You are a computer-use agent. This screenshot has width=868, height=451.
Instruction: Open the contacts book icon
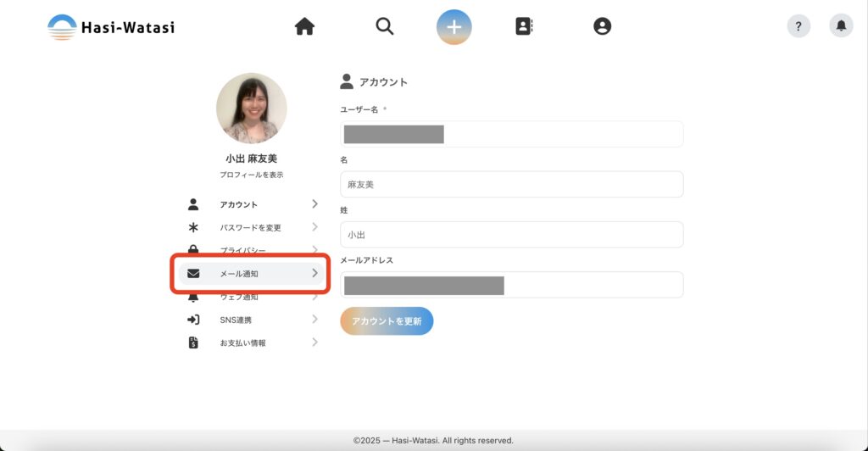pos(524,27)
